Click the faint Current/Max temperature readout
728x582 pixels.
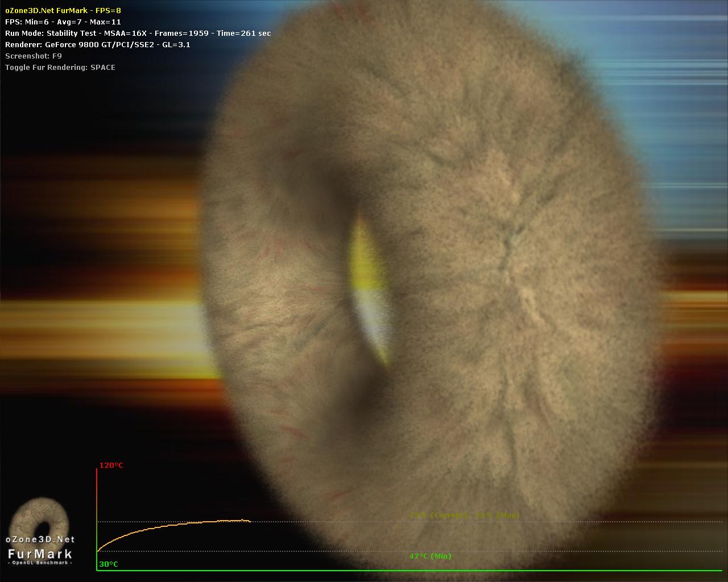(x=465, y=515)
